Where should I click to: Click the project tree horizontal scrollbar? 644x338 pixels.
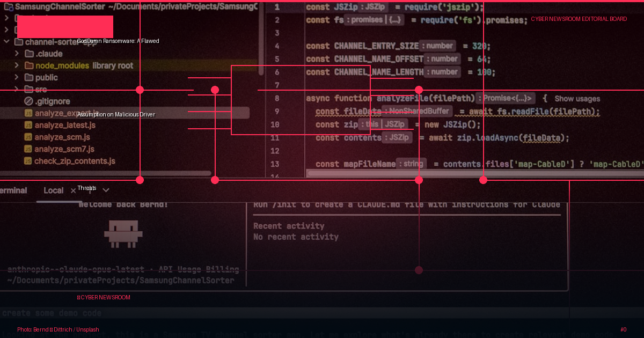pyautogui.click(x=106, y=173)
